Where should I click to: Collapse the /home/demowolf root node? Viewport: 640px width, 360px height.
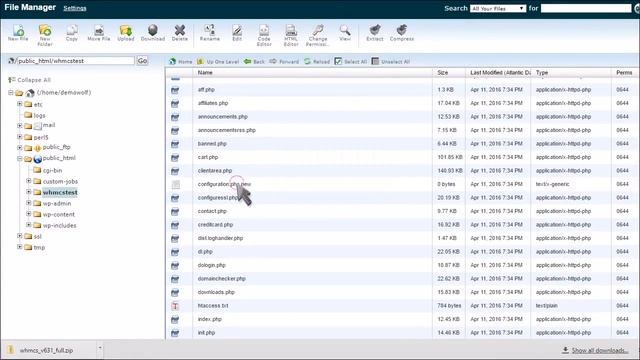[x=11, y=93]
